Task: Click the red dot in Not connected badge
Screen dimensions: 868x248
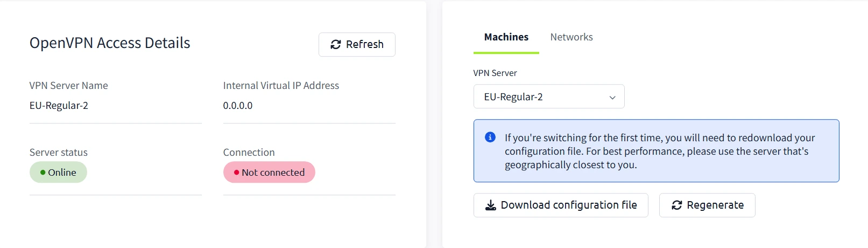Action: [236, 173]
